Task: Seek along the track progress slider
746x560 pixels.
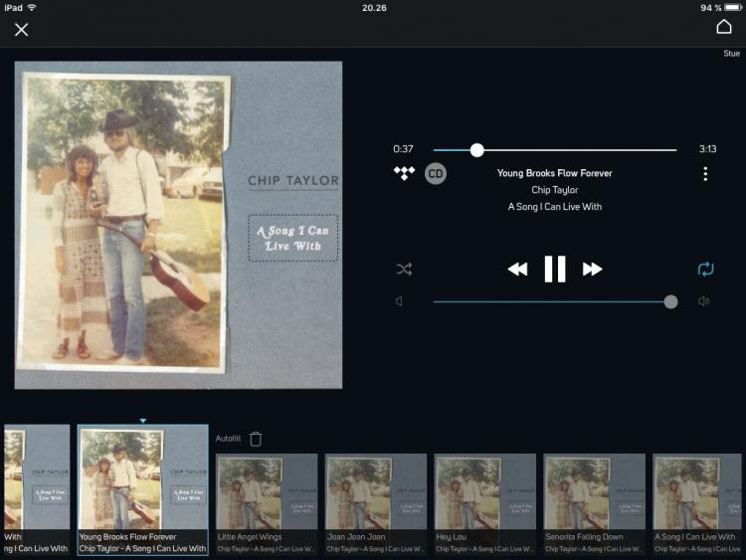Action: 555,150
